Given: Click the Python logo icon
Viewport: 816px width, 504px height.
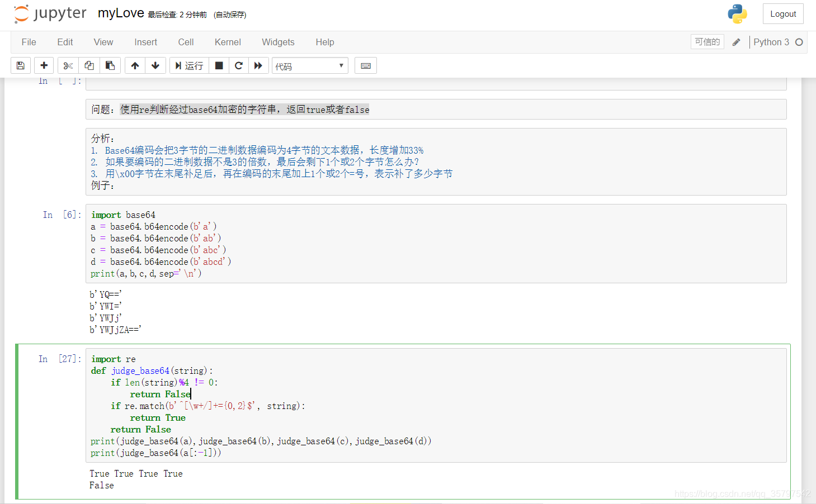Looking at the screenshot, I should tap(737, 14).
